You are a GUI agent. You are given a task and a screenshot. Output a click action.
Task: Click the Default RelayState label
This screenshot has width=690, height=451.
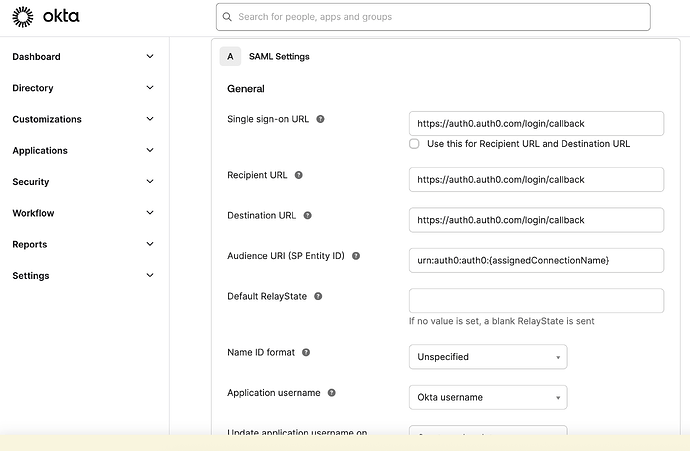(x=267, y=296)
